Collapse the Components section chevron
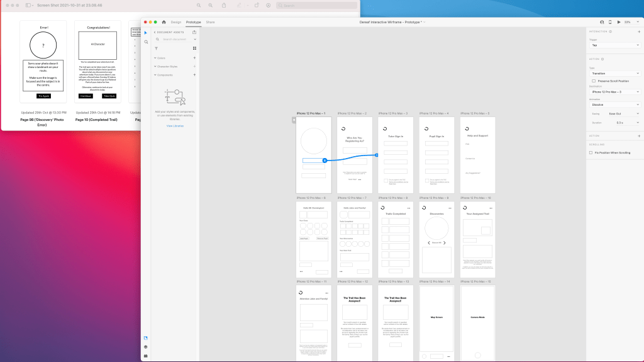Image resolution: width=644 pixels, height=362 pixels. pos(155,75)
